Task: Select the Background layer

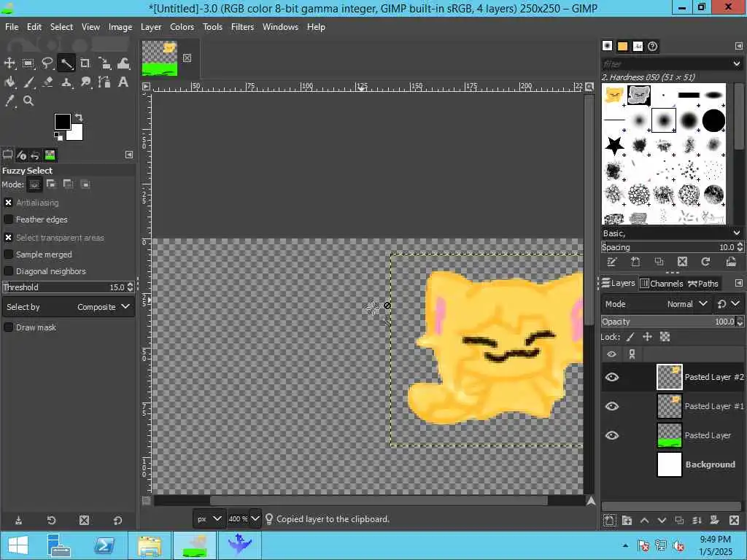Action: [x=672, y=464]
